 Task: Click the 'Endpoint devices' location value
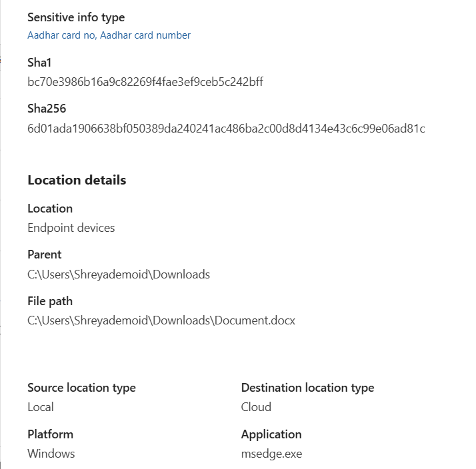[71, 228]
